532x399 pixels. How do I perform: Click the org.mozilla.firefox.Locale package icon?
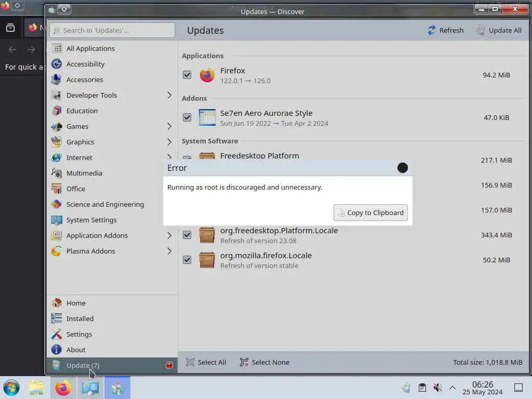(x=207, y=260)
